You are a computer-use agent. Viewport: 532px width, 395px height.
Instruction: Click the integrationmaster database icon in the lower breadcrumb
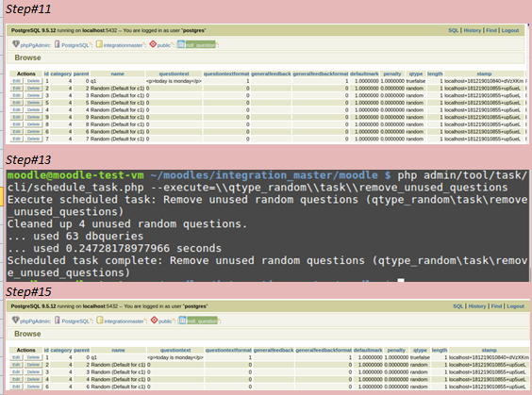99,321
